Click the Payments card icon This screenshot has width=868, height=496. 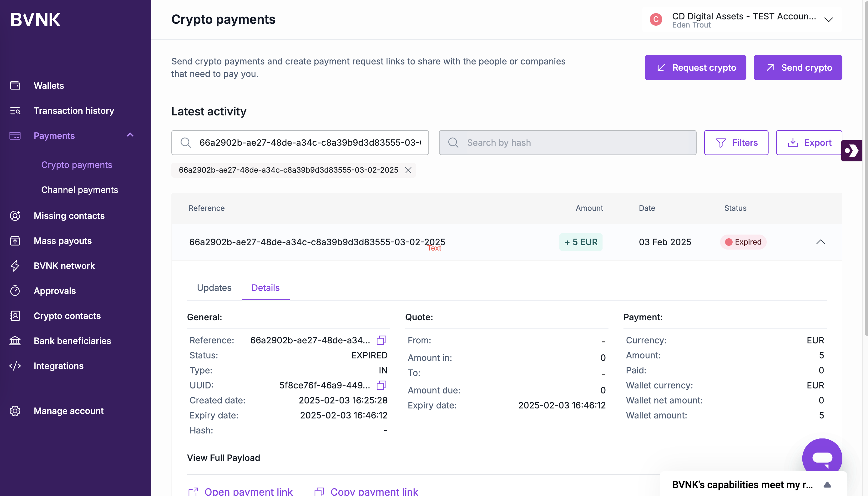pos(15,136)
